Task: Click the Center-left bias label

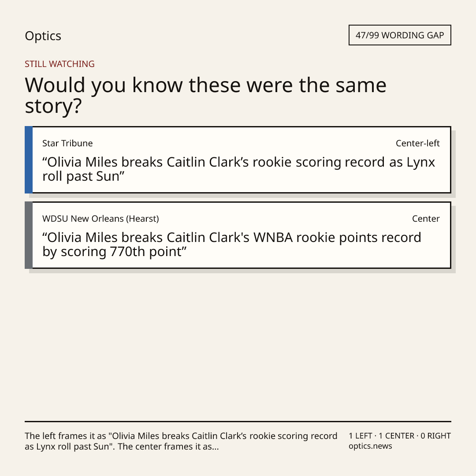Action: (417, 143)
